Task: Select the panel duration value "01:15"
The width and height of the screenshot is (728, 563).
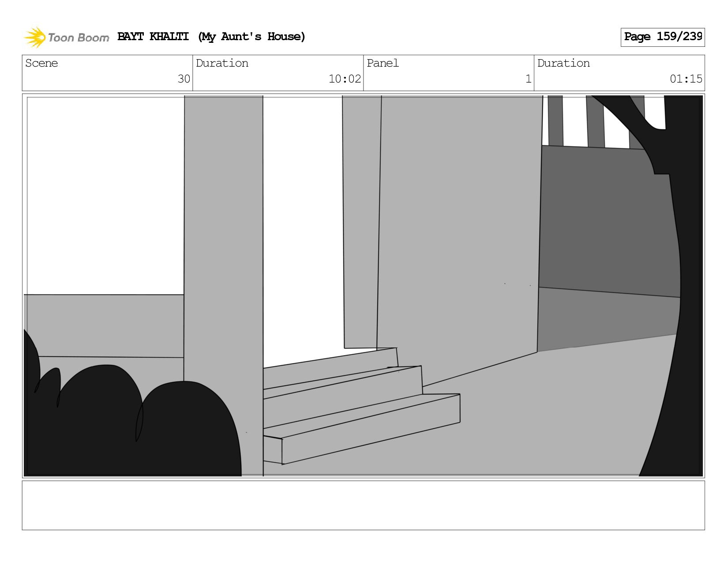Action: [686, 79]
